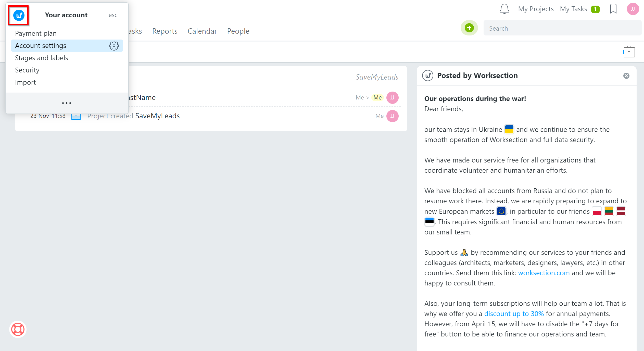Go to My Tasks
Image resolution: width=644 pixels, height=351 pixels.
pos(573,9)
